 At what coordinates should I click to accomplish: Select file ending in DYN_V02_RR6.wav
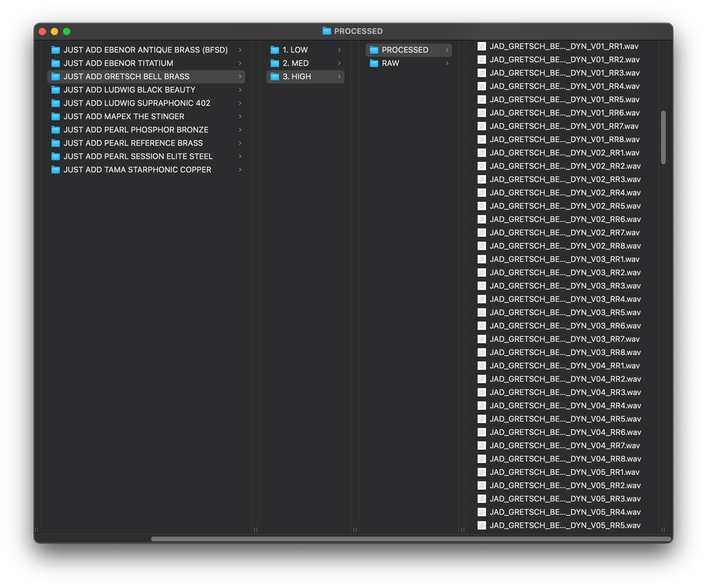565,219
